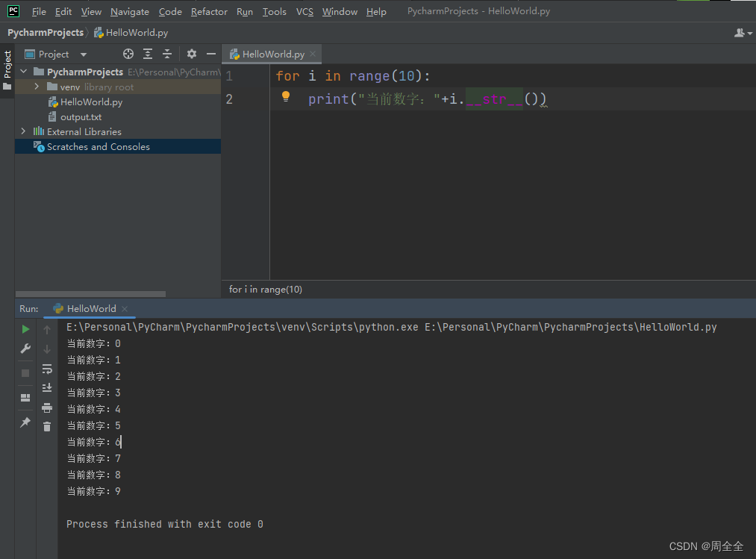Hide the Project panel with minus icon
Screen dimensions: 756x559
point(210,54)
